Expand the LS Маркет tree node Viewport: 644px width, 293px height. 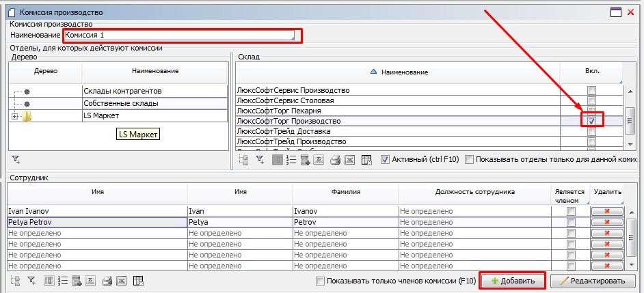[x=15, y=116]
